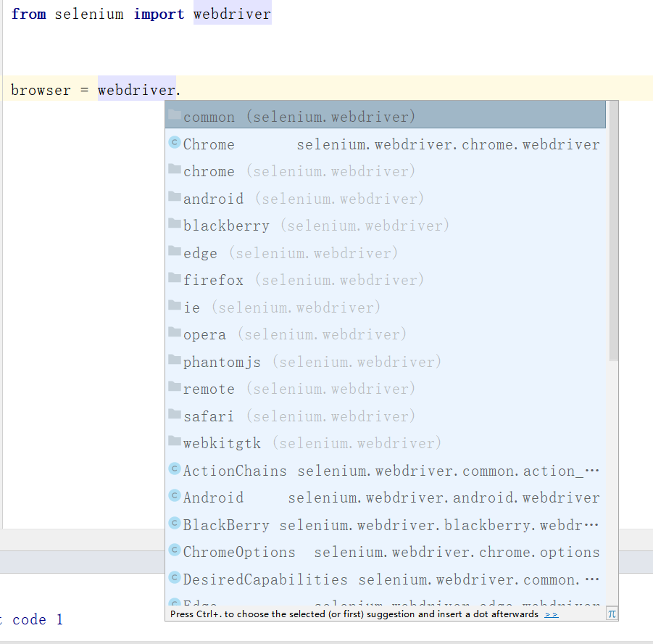
Task: Click the folder icon beside firefox
Action: [175, 278]
